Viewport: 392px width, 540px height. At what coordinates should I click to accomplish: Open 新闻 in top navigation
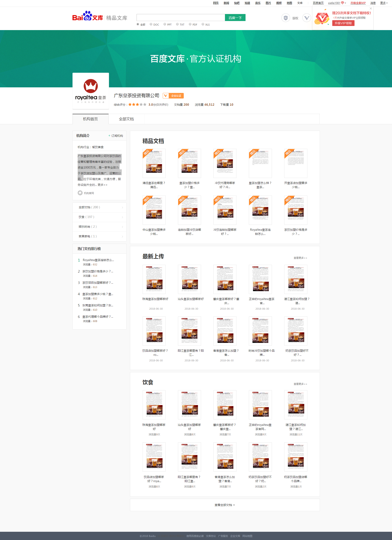point(226,3)
